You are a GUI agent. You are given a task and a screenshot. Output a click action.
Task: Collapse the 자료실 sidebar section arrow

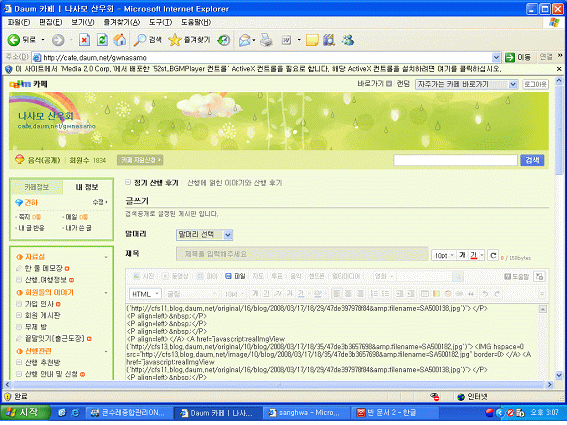[x=106, y=257]
